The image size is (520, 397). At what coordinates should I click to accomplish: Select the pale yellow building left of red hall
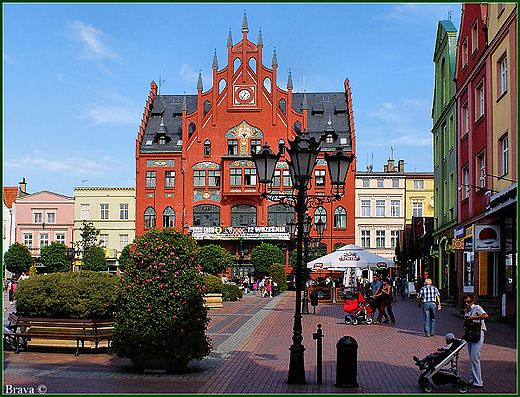pos(104,220)
